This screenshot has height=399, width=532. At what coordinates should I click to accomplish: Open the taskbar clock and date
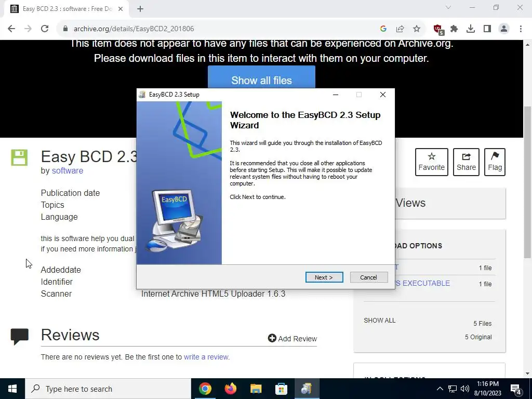pos(487,389)
